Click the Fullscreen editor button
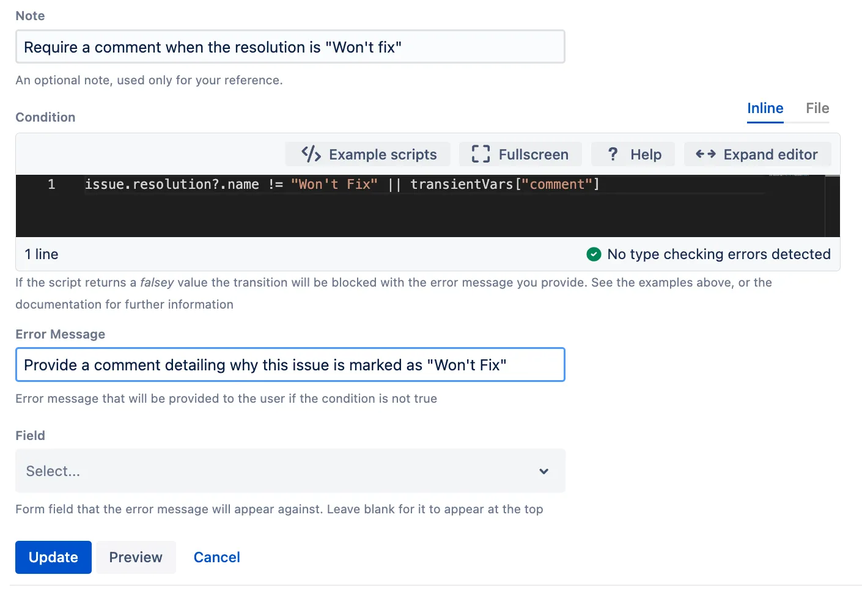This screenshot has width=862, height=616. pos(520,154)
